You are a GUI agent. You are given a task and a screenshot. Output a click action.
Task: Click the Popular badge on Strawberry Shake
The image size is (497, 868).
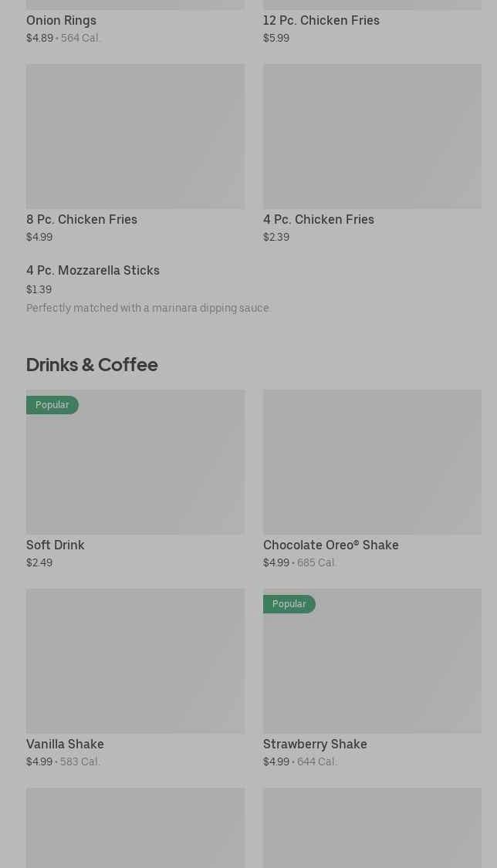tap(289, 604)
